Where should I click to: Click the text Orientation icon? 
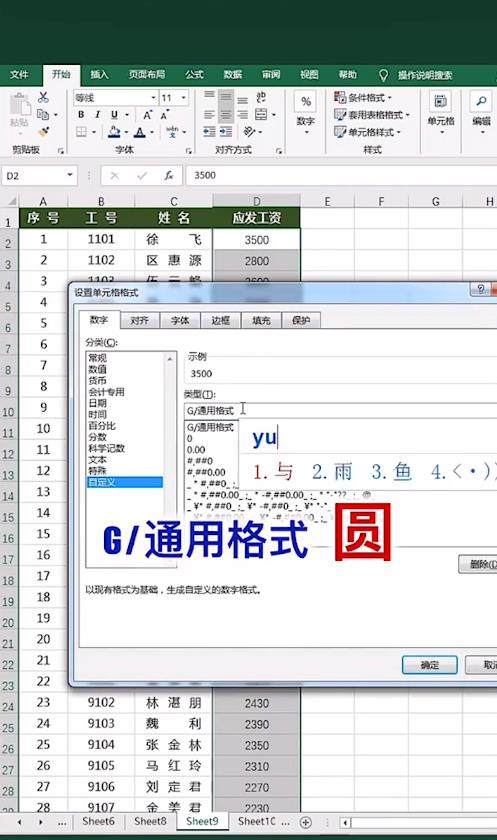[249, 132]
